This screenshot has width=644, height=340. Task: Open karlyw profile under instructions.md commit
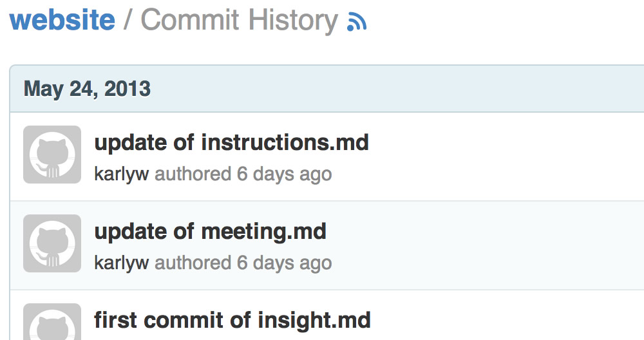tap(122, 174)
